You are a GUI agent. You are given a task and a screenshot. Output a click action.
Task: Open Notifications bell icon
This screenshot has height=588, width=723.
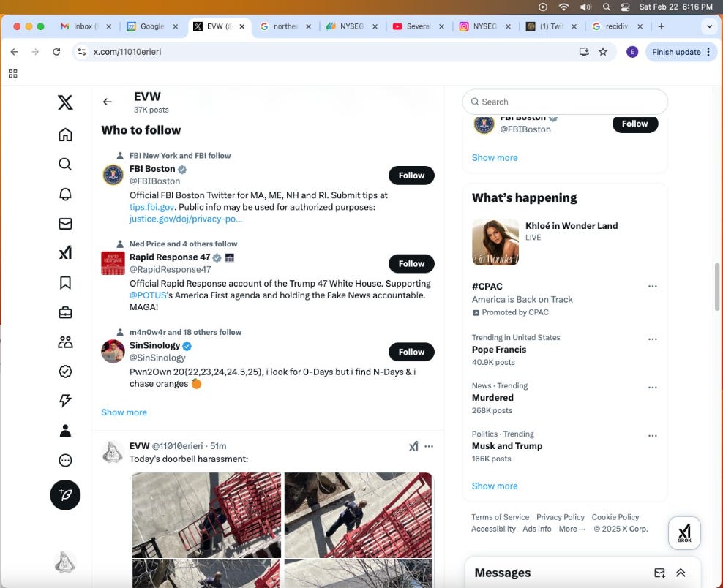(65, 194)
